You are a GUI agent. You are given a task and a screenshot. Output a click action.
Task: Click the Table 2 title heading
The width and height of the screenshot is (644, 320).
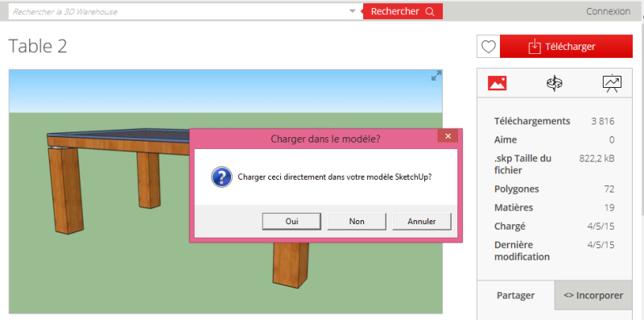[38, 46]
